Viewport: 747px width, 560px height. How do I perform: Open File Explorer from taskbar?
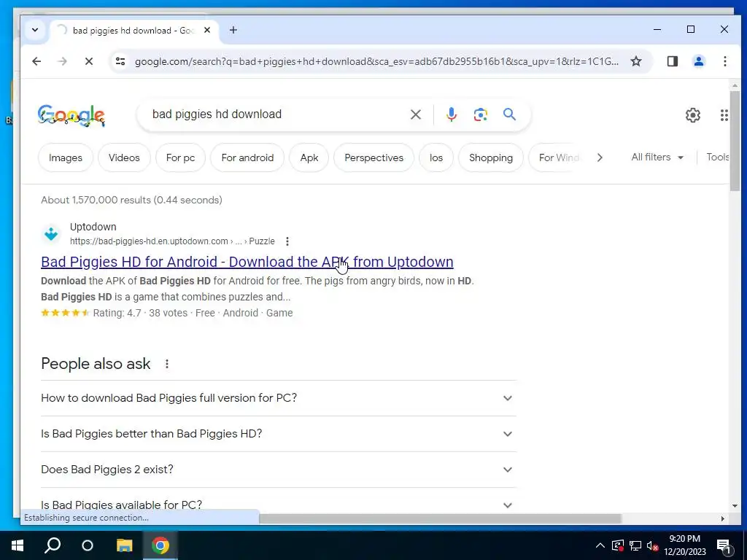124,545
